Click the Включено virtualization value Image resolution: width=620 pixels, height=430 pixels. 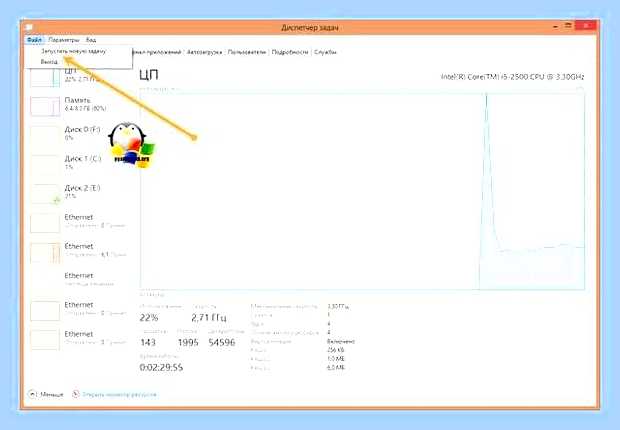click(x=341, y=341)
